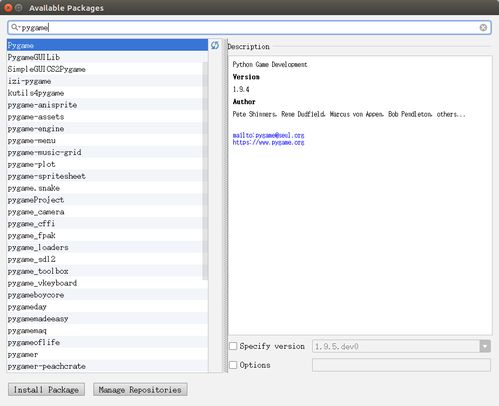
Task: Select the pygame_camera package
Action: pyautogui.click(x=107, y=212)
